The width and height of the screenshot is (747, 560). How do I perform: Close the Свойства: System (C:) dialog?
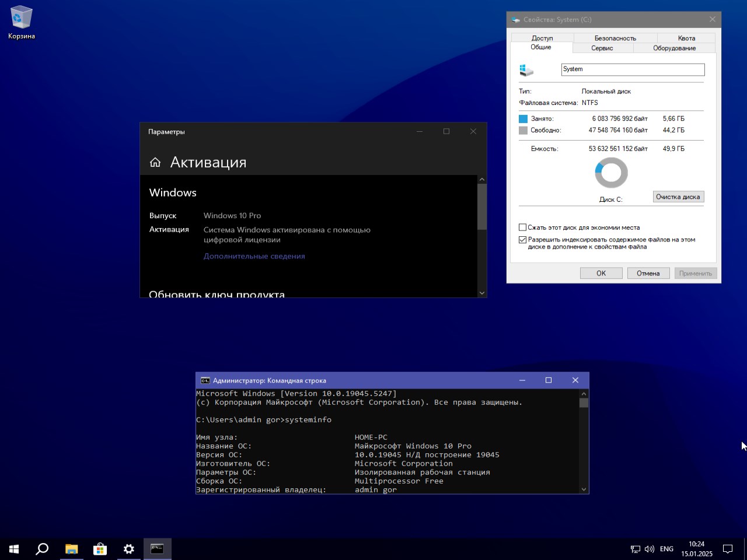[x=712, y=19]
